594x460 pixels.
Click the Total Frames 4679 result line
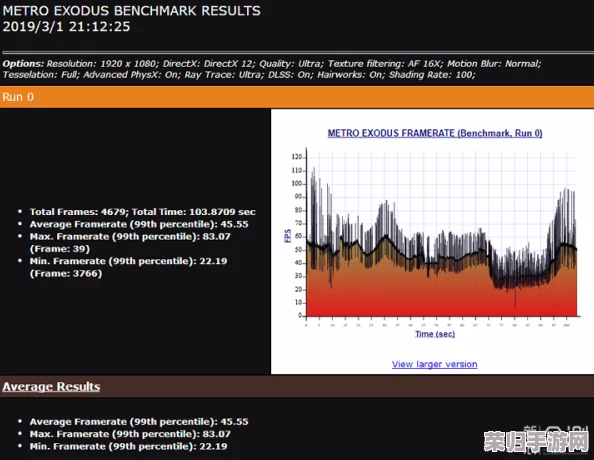coord(142,212)
